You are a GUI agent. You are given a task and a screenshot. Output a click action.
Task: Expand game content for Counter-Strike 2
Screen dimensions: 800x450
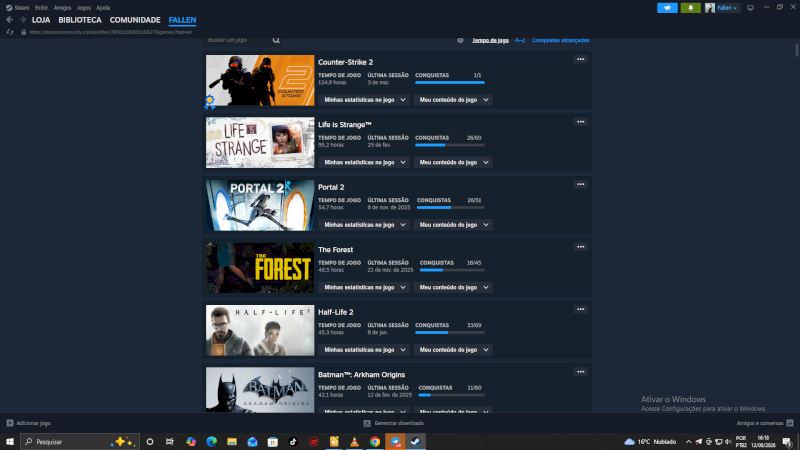454,100
